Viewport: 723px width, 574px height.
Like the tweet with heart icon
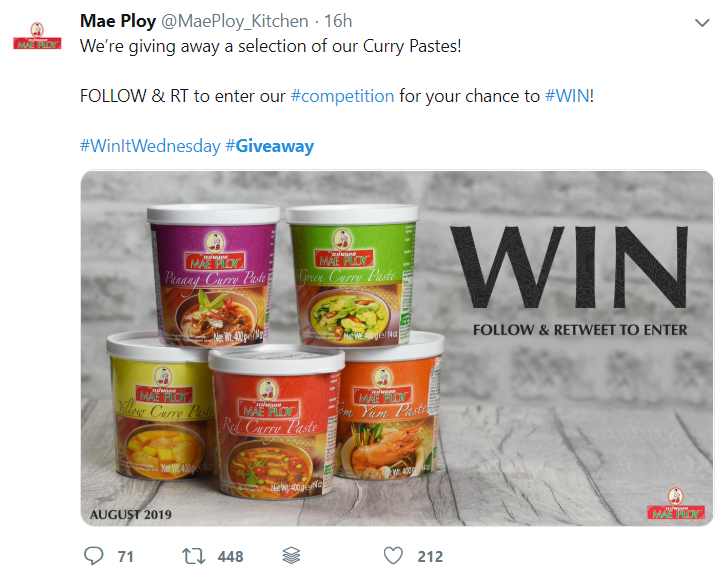(x=393, y=556)
